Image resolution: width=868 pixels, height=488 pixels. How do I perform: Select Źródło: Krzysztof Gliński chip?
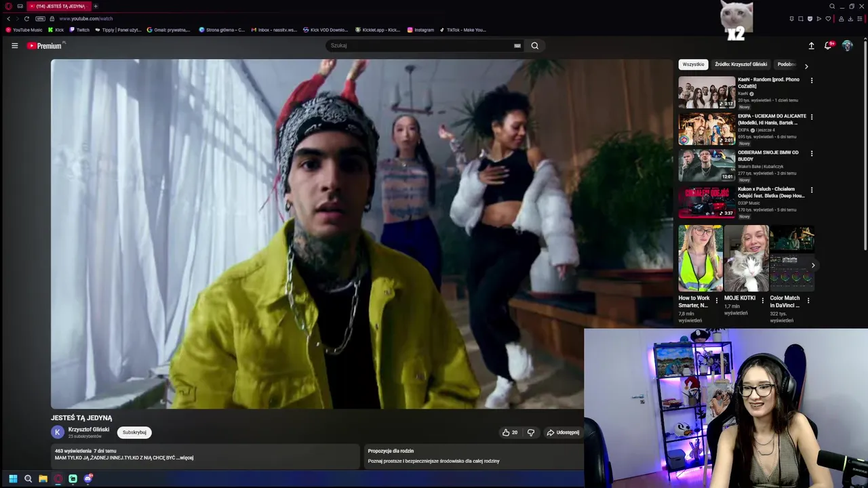tap(741, 64)
